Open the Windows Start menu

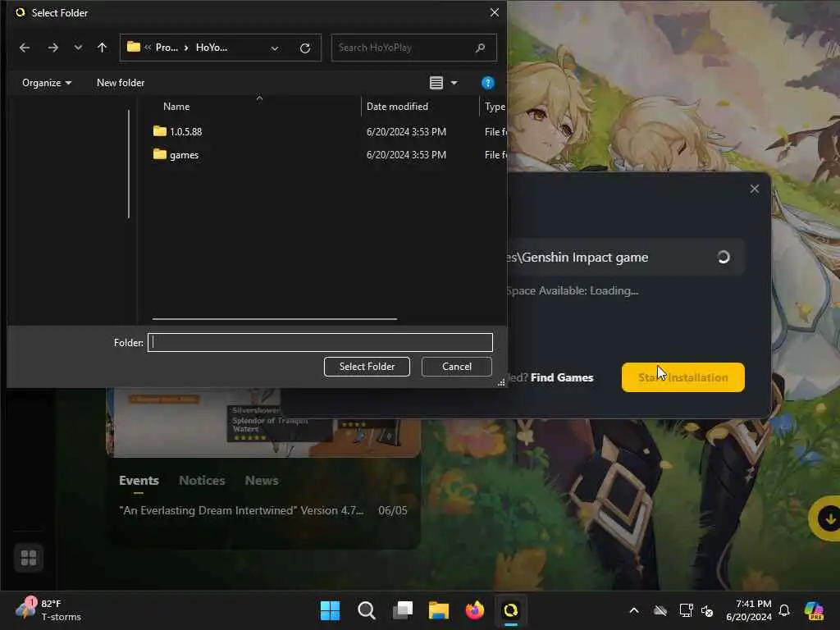pyautogui.click(x=330, y=610)
